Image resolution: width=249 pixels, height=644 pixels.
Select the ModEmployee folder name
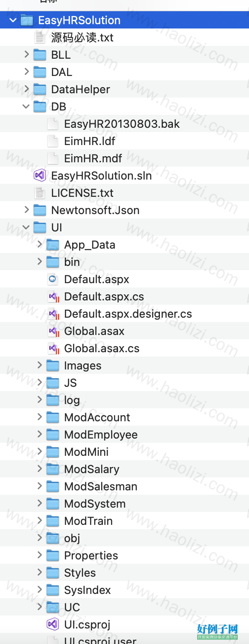click(x=101, y=435)
